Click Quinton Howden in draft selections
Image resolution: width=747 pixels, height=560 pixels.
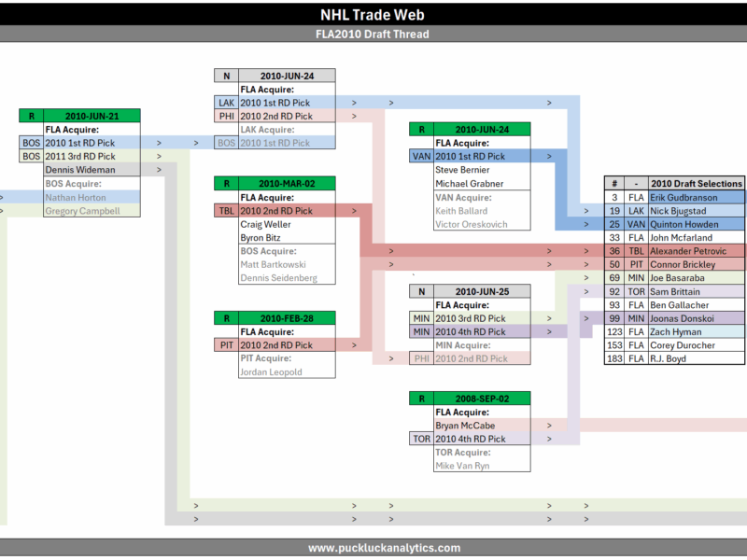pyautogui.click(x=697, y=224)
